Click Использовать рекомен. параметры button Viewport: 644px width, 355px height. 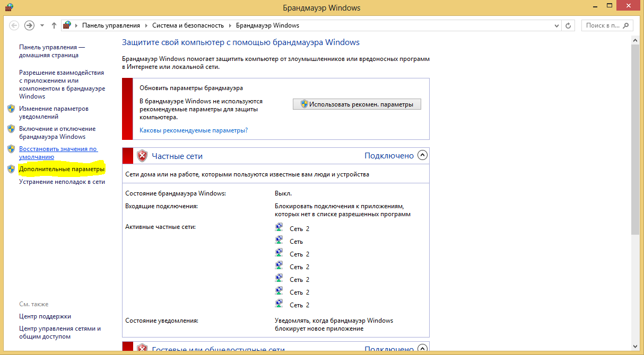coord(356,104)
